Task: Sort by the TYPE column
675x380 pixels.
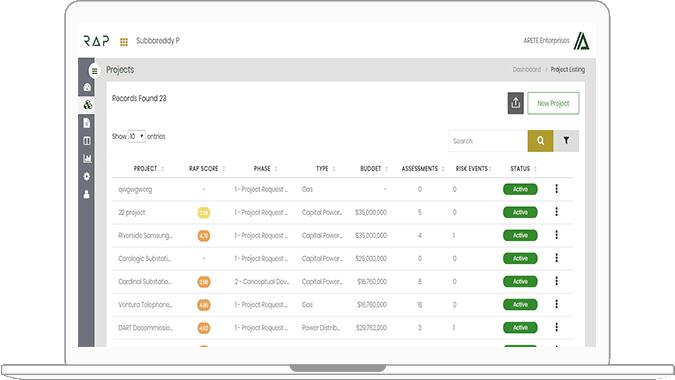Action: [325, 169]
